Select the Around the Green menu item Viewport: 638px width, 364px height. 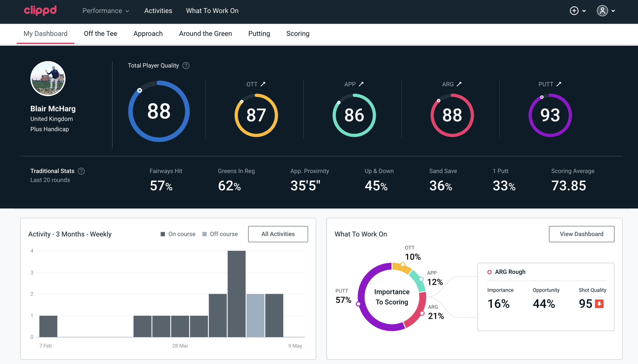click(205, 33)
